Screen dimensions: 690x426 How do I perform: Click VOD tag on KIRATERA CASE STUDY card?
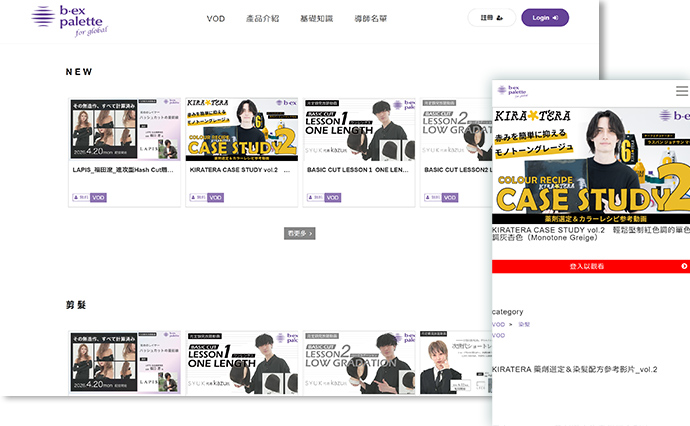[x=215, y=198]
